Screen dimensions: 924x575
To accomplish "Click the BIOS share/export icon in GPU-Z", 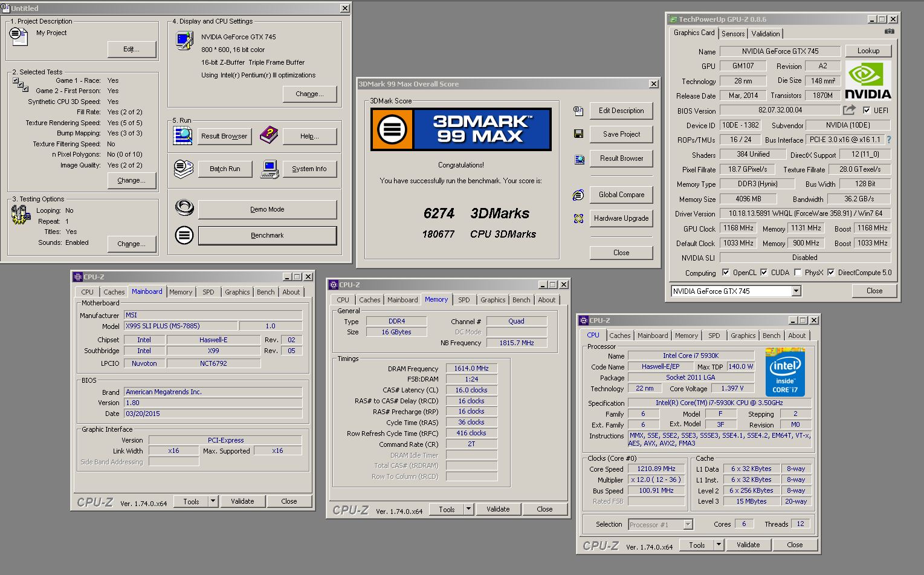I will point(850,110).
